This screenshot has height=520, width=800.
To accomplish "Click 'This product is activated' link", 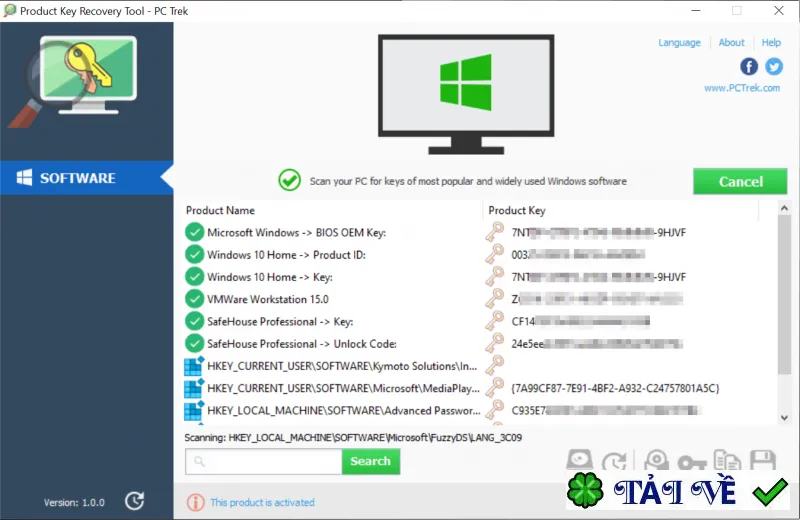I will click(x=262, y=503).
